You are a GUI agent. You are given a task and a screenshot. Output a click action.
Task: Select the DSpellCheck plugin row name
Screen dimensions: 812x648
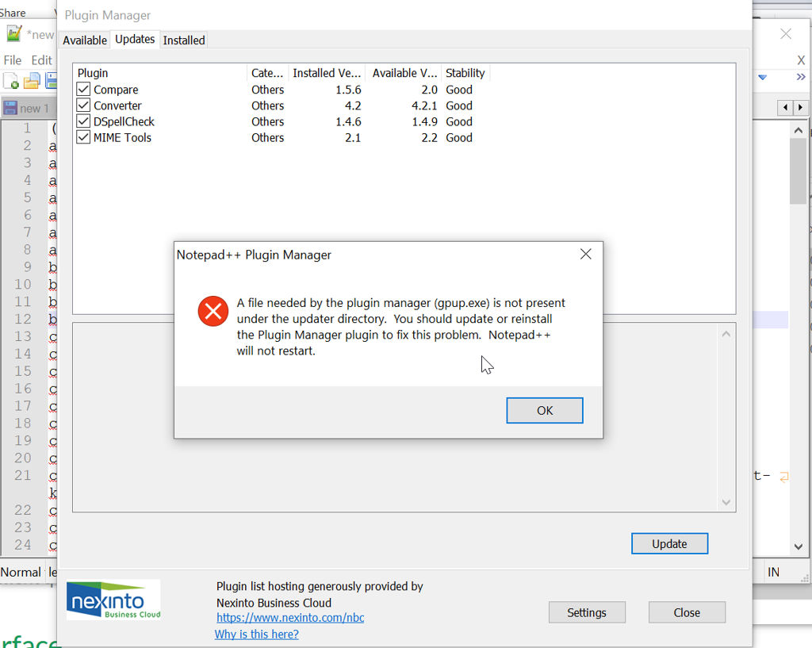pyautogui.click(x=124, y=121)
